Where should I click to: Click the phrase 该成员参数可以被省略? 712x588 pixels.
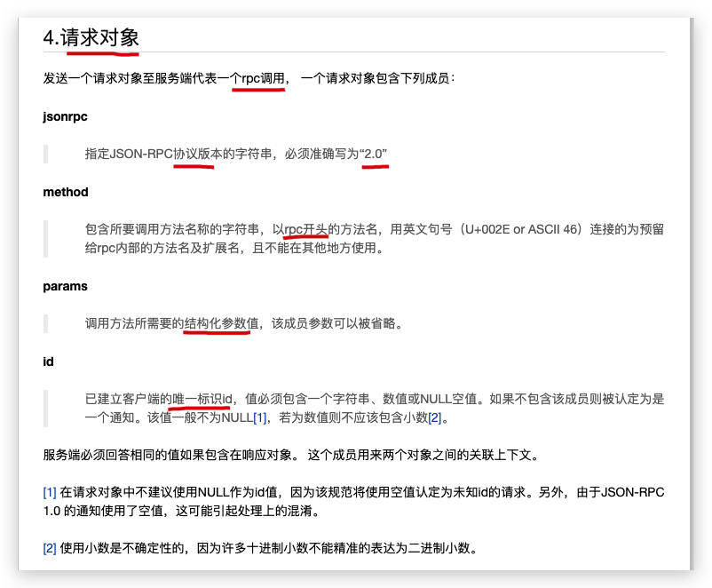[x=333, y=323]
